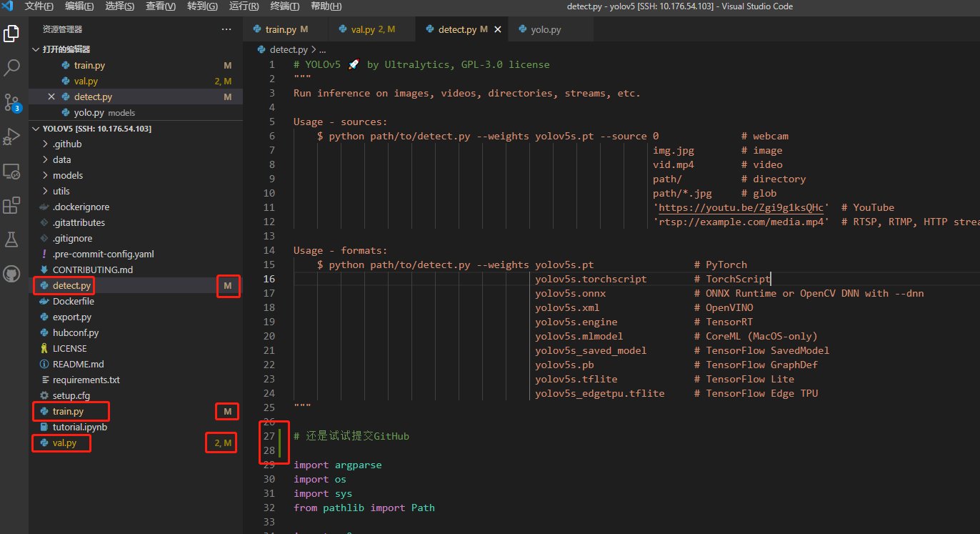980x534 pixels.
Task: Open the 选择(S) menu
Action: [x=119, y=6]
